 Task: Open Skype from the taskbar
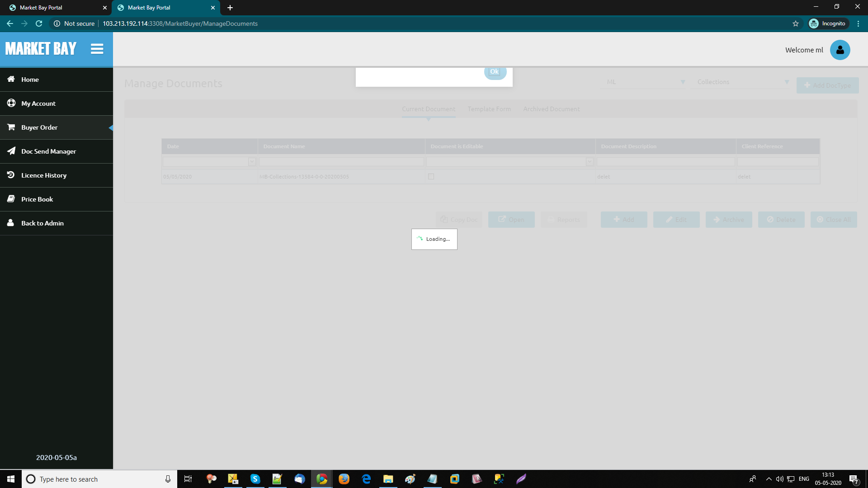click(x=255, y=479)
